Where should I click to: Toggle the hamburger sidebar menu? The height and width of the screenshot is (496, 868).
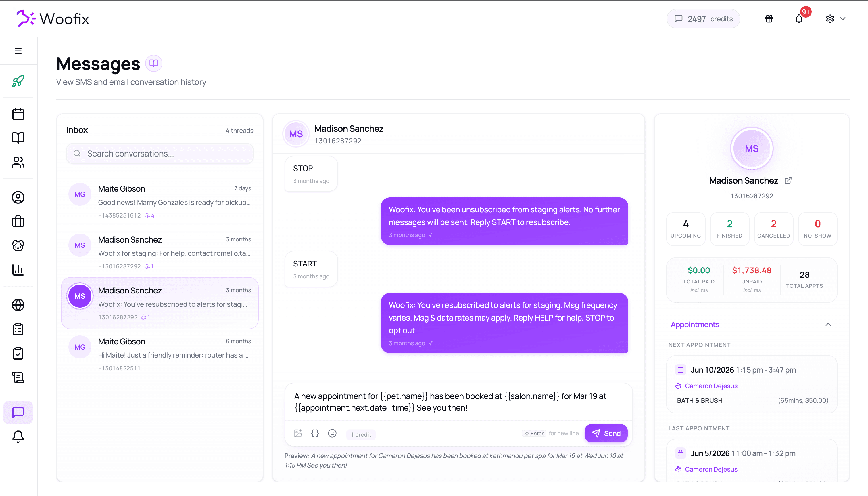point(18,51)
